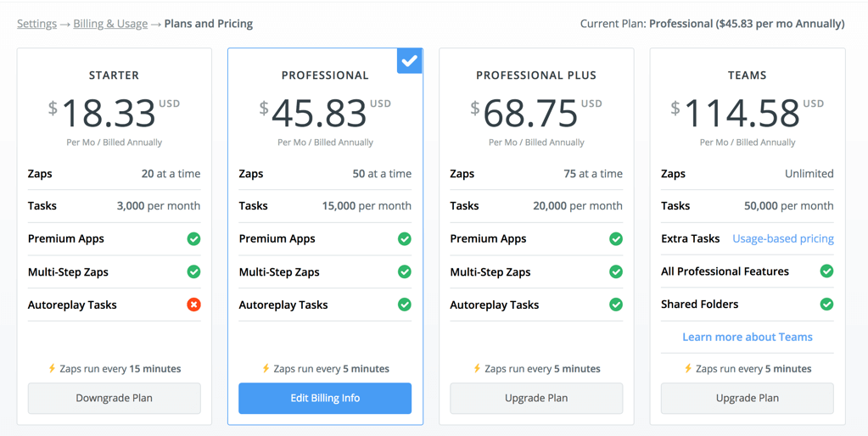Click the green check for Starter Premium Apps
Image resolution: width=868 pixels, height=436 pixels.
click(193, 239)
